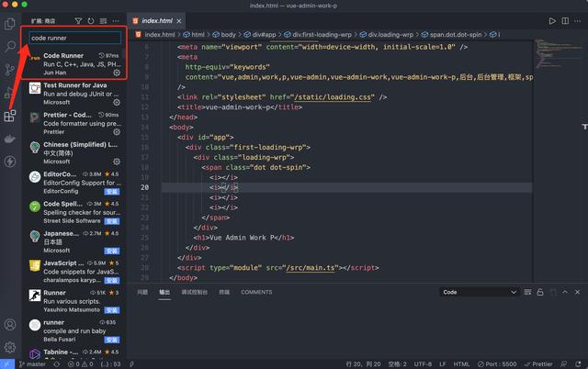Change encoding via UTF-8

coord(423,364)
